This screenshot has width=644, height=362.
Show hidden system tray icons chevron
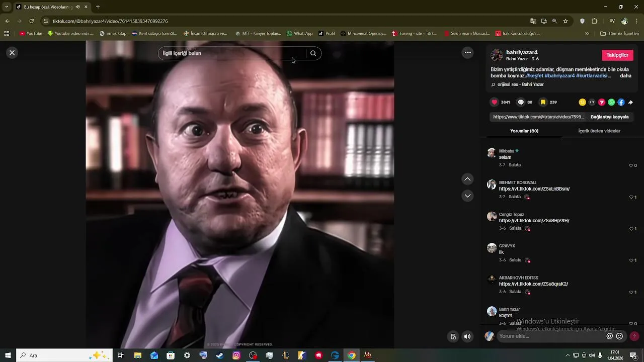point(568,355)
